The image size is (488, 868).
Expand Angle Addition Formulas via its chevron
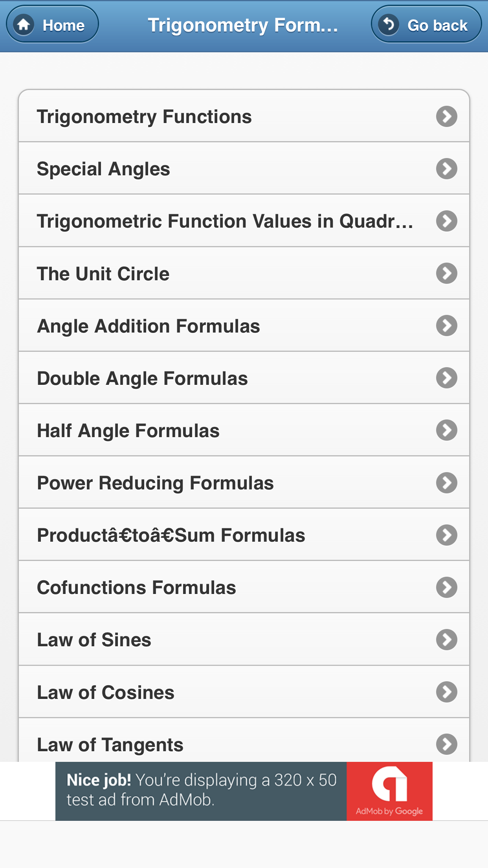(446, 325)
